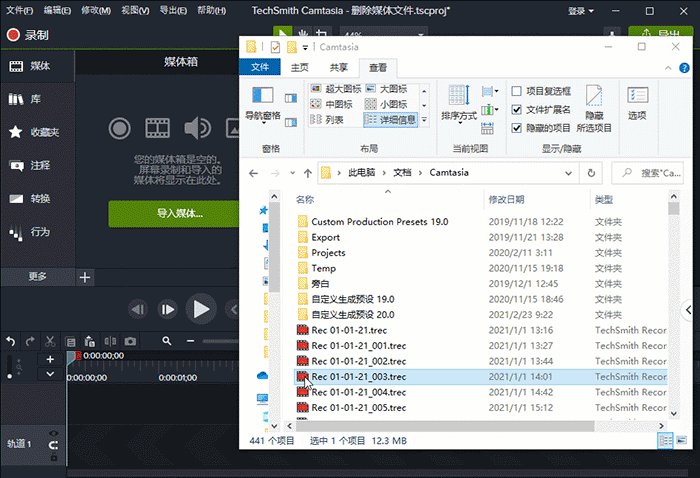Switch to details view icon in Explorer status bar

665,441
